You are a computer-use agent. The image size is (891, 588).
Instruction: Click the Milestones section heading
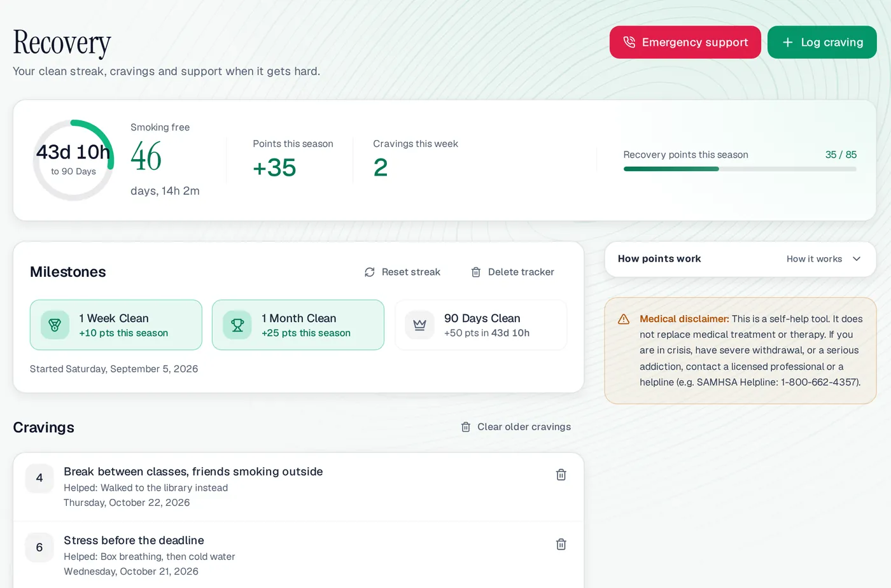(68, 272)
